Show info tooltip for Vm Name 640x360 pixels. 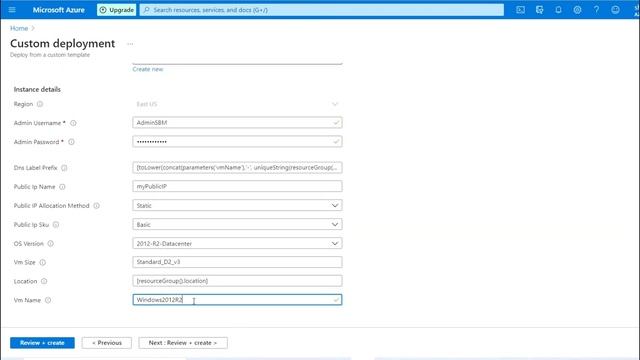[48, 300]
